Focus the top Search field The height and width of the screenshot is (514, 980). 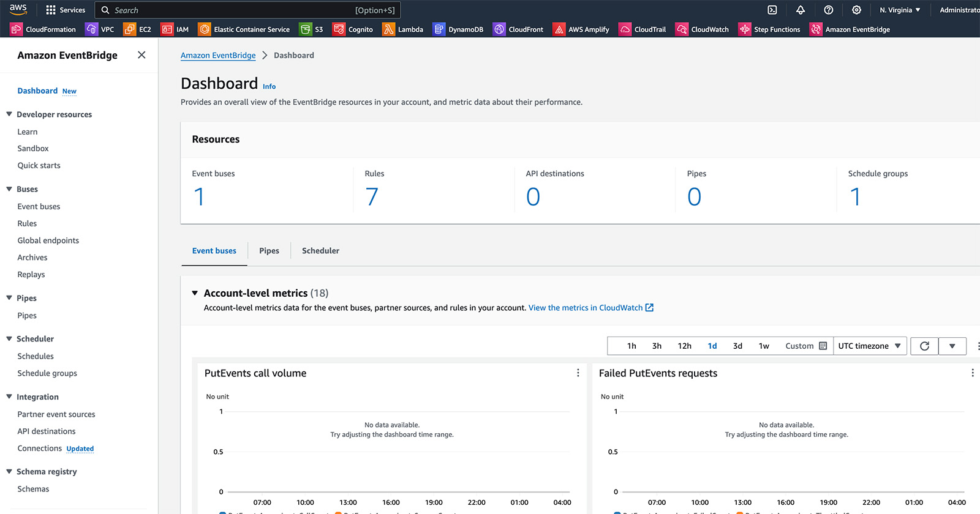247,10
